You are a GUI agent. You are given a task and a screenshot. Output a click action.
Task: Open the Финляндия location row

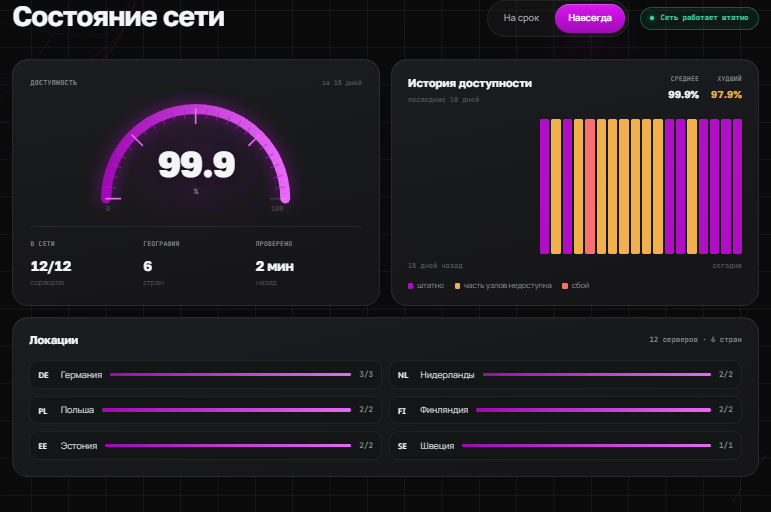(565, 410)
